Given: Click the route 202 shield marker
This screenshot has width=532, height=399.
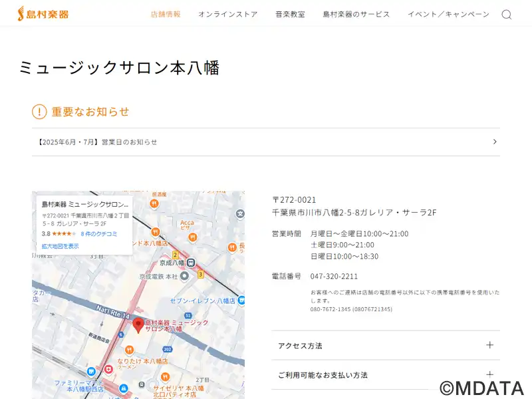Looking at the screenshot, I should coord(168,349).
